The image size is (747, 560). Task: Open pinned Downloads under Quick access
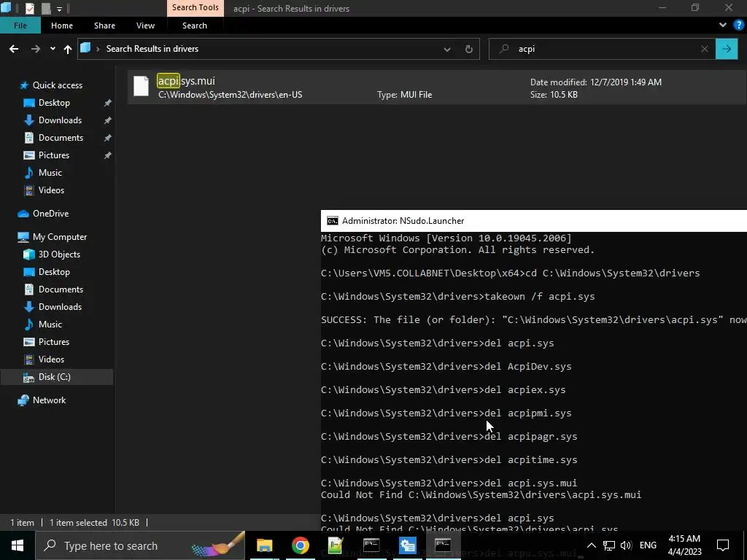60,120
